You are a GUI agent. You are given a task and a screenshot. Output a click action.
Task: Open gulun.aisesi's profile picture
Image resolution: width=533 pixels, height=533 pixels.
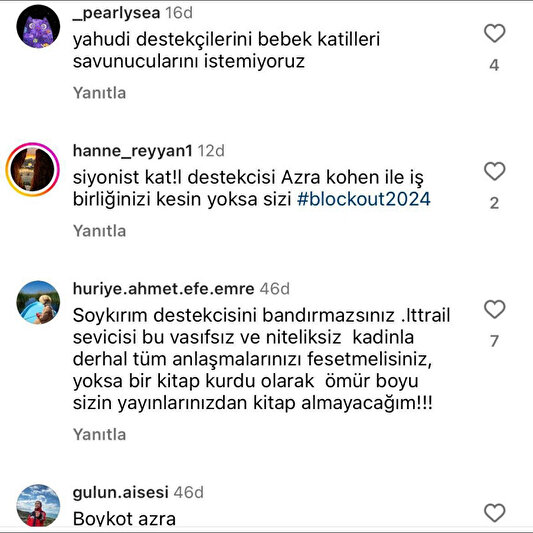pos(38,506)
